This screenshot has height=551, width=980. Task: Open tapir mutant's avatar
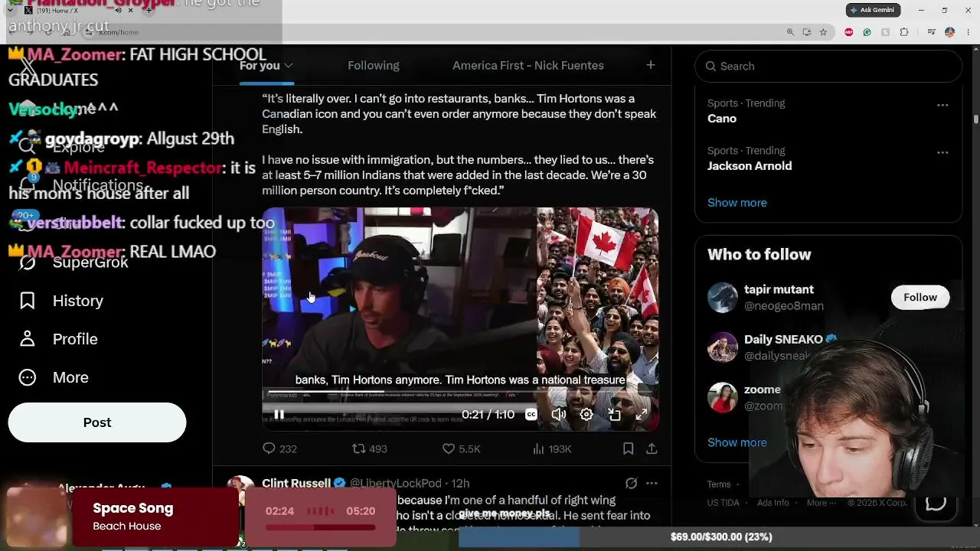click(722, 298)
